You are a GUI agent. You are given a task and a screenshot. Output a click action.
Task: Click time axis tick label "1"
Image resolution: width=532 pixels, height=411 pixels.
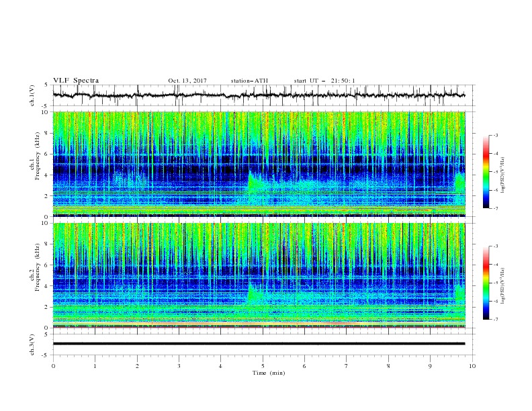pos(95,366)
